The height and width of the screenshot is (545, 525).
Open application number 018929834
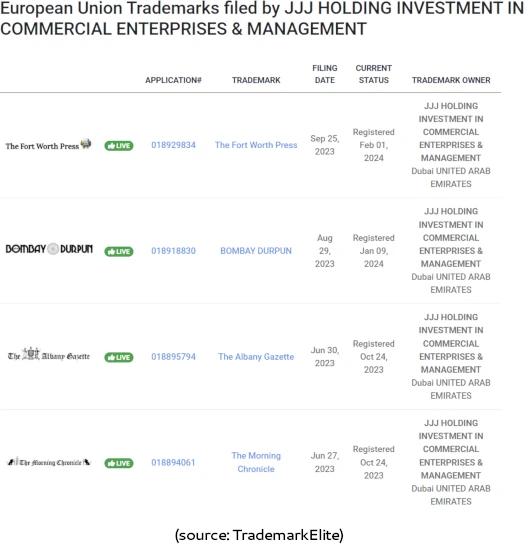click(x=173, y=145)
